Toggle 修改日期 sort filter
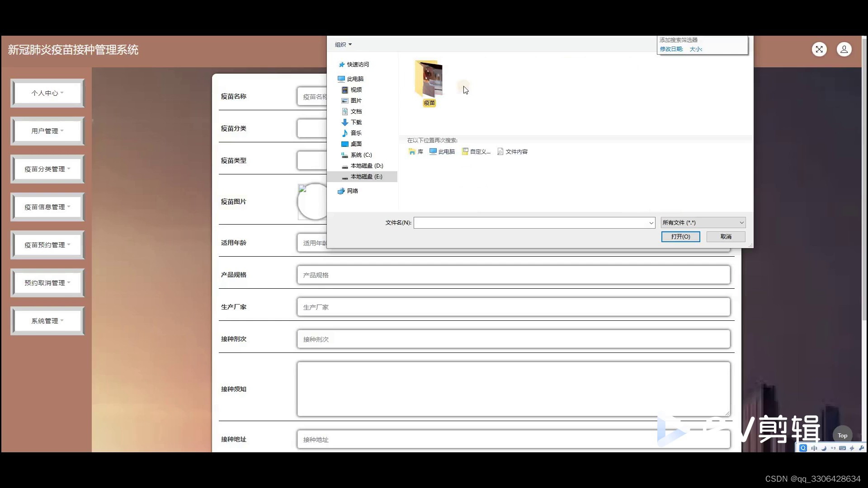Viewport: 868px width, 488px height. (x=671, y=49)
